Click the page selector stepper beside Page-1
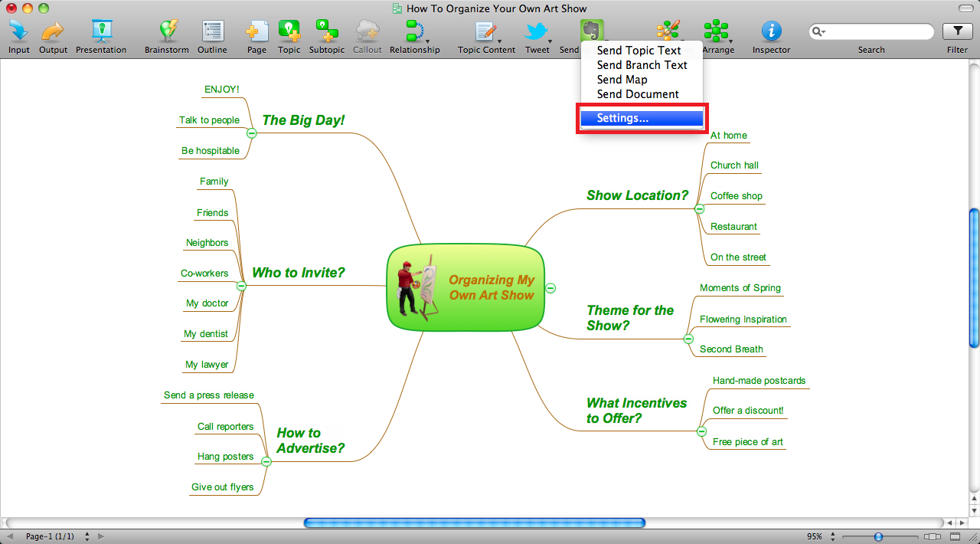The height and width of the screenshot is (544, 980). pyautogui.click(x=87, y=536)
